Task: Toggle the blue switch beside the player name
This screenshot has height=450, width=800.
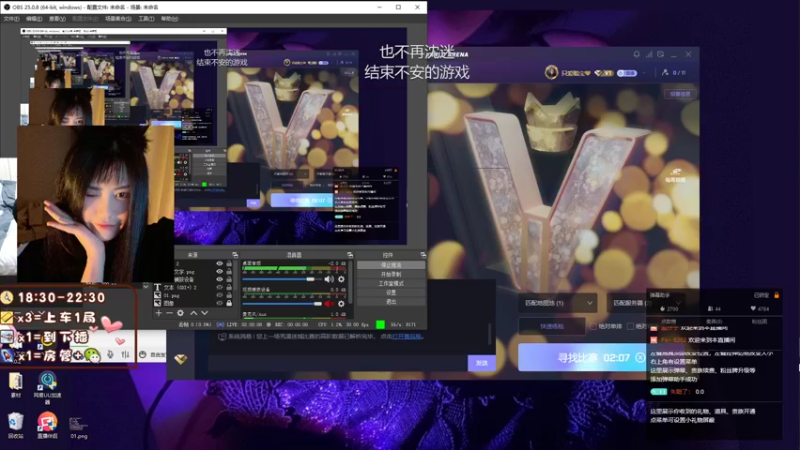Action: pos(627,73)
